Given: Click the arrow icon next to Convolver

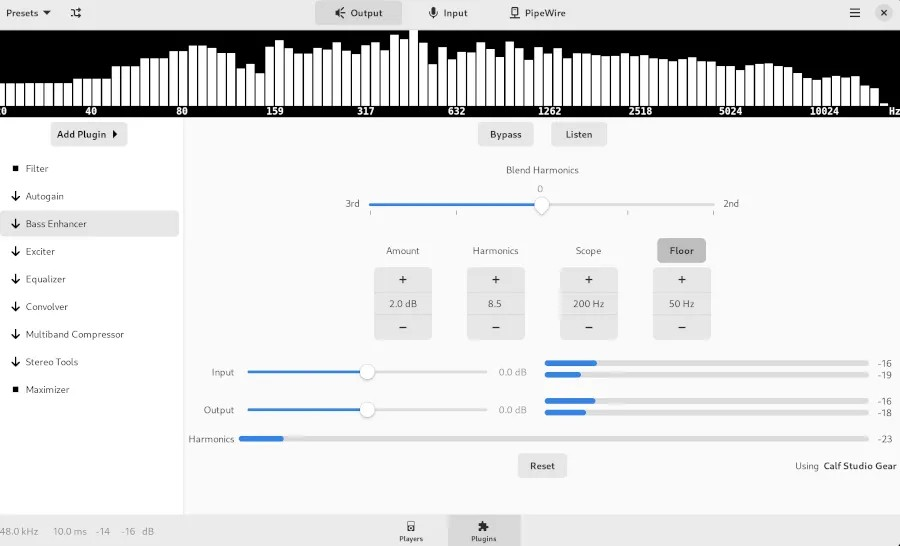Looking at the screenshot, I should pos(15,307).
